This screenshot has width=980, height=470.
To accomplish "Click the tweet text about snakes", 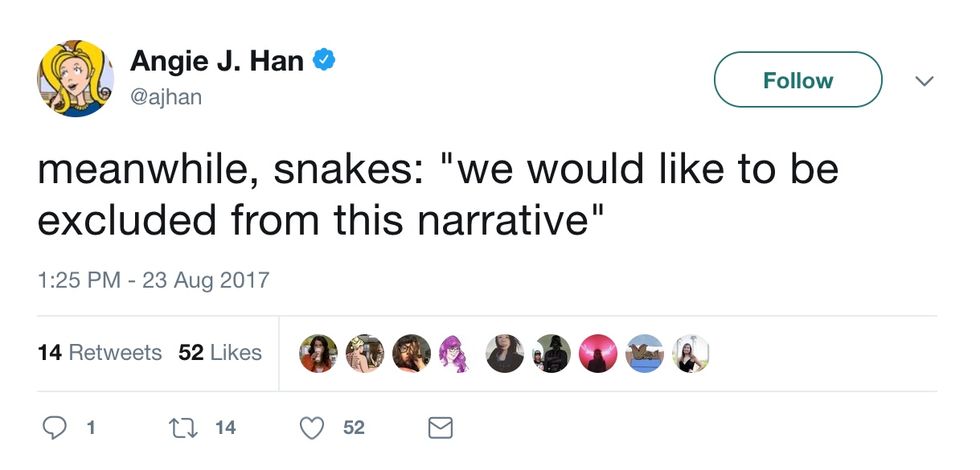I will (437, 194).
